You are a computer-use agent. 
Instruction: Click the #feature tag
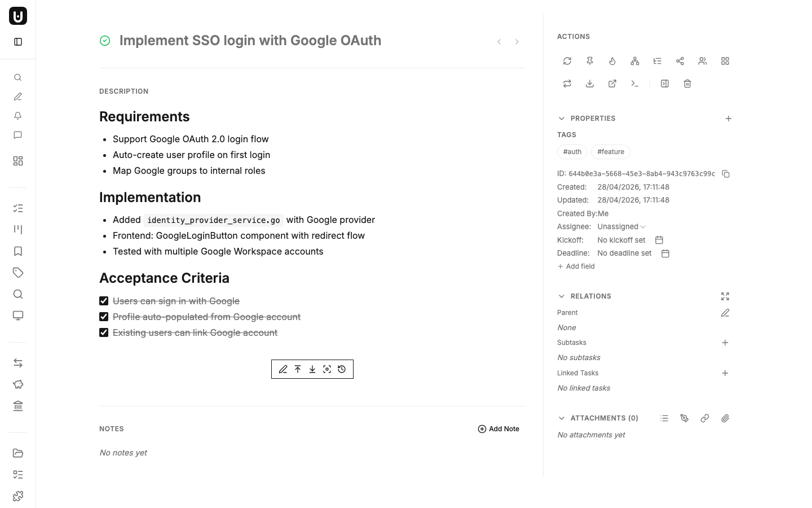pyautogui.click(x=611, y=152)
